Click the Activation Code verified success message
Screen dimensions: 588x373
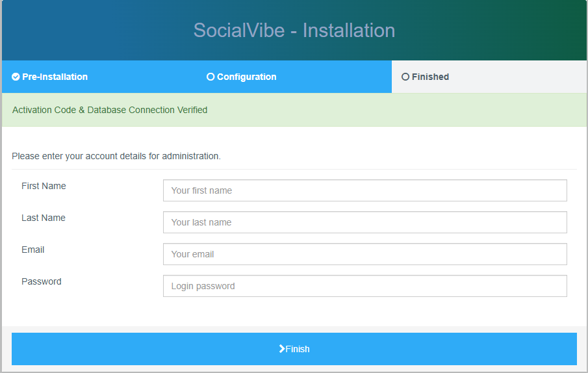110,110
